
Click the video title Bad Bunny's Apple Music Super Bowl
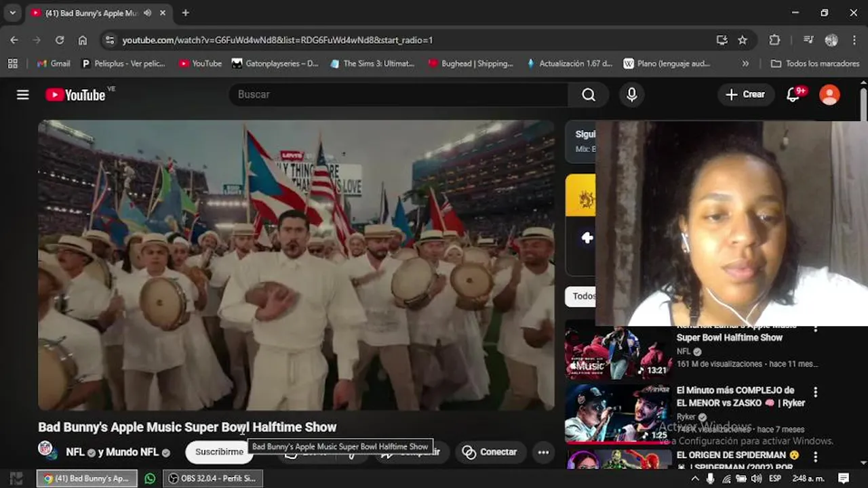(187, 427)
